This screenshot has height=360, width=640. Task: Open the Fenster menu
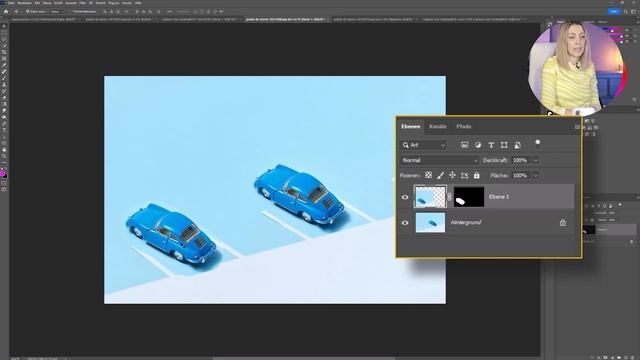(x=127, y=3)
